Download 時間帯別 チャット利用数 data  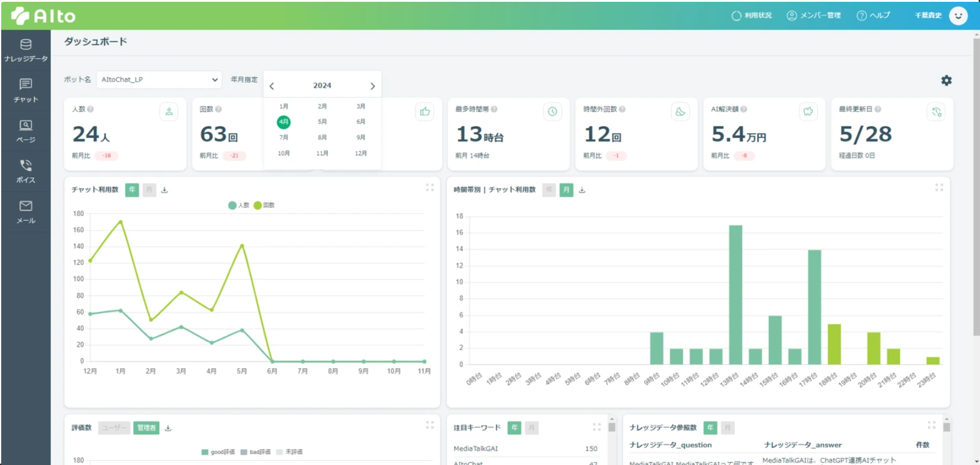(582, 190)
